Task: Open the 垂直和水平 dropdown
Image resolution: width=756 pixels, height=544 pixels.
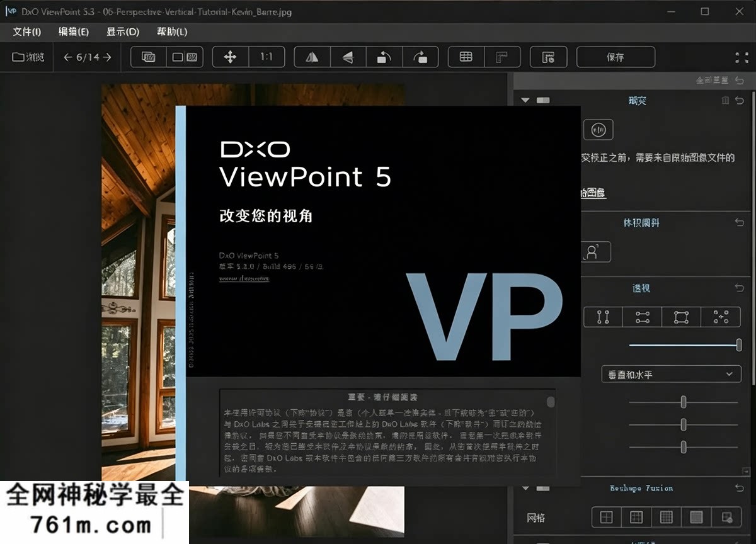Action: coord(670,374)
